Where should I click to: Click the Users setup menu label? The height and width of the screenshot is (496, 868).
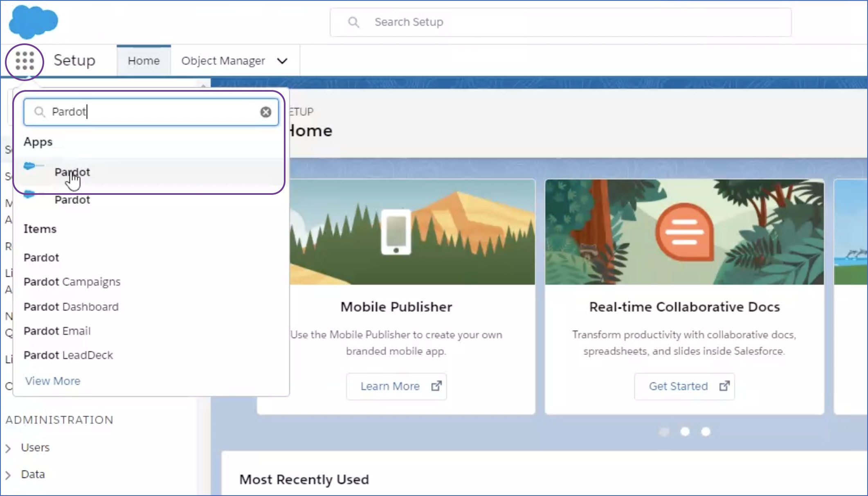pyautogui.click(x=35, y=447)
